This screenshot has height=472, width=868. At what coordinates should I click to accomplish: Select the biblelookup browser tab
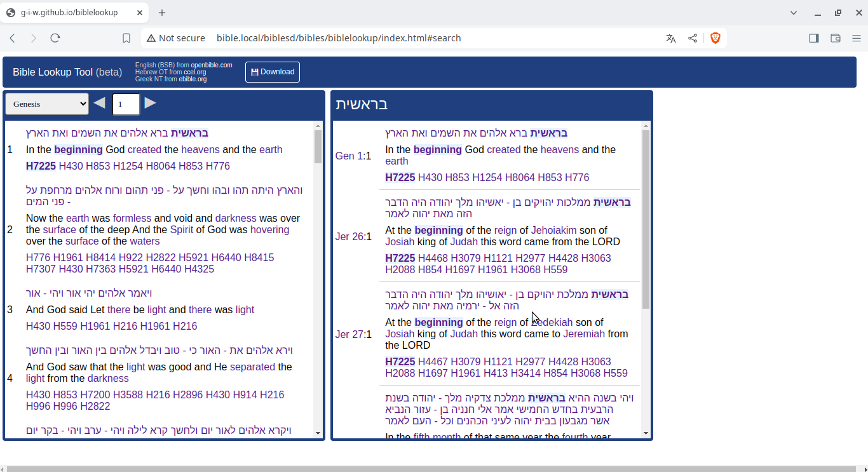(x=70, y=13)
